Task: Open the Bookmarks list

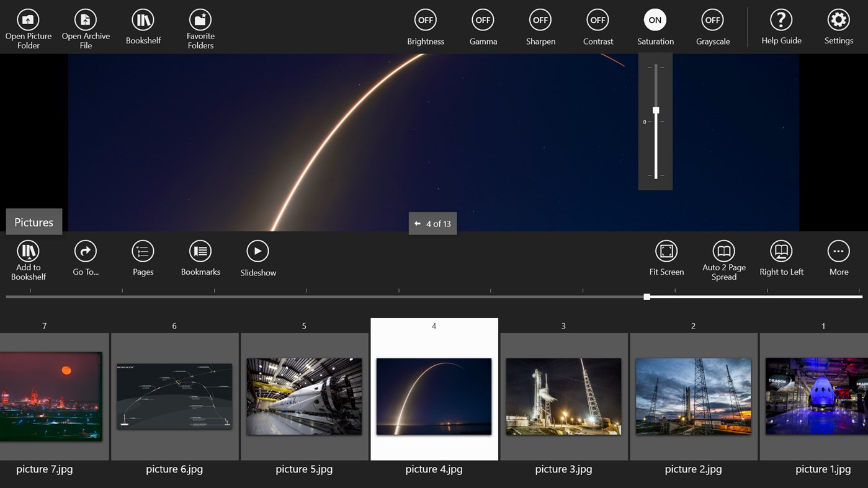Action: [x=200, y=258]
